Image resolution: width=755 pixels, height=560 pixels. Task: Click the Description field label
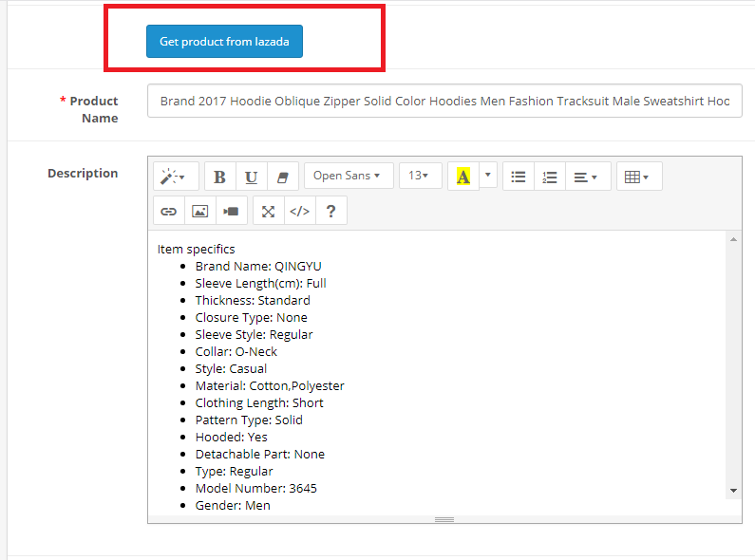[x=83, y=173]
